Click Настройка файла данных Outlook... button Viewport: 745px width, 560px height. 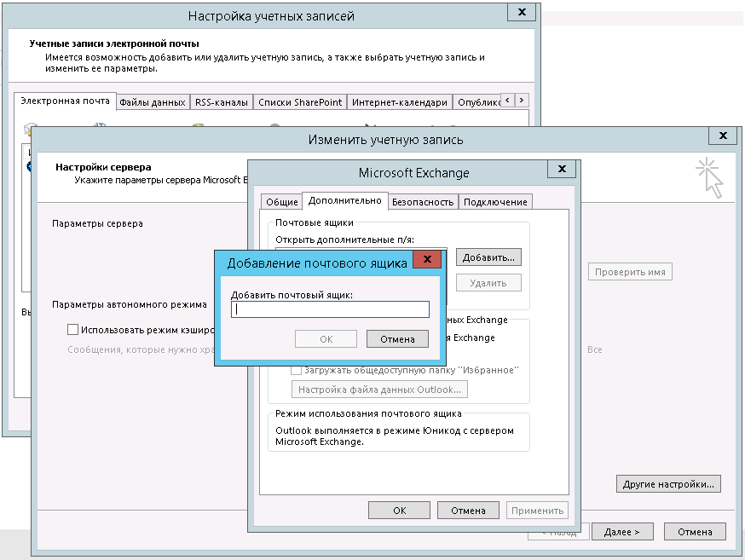[x=379, y=390]
